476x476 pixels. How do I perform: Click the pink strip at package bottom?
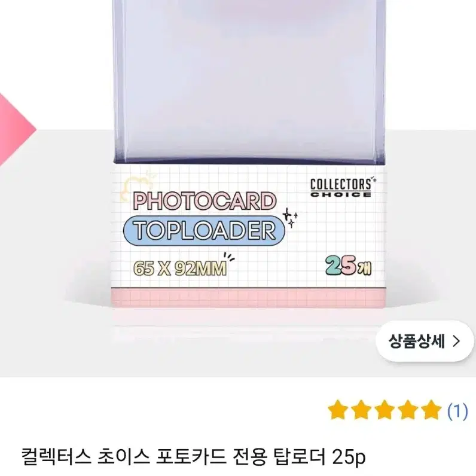tap(248, 298)
